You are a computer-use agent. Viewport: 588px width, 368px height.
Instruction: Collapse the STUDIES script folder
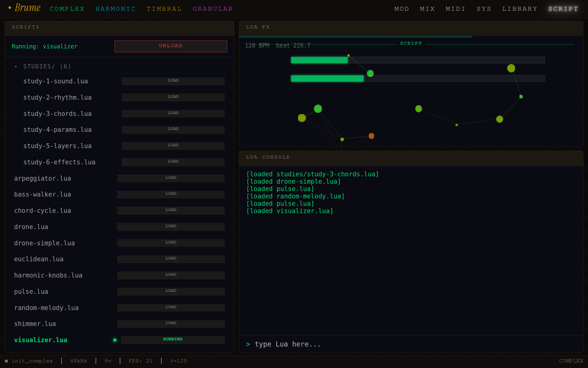(16, 66)
